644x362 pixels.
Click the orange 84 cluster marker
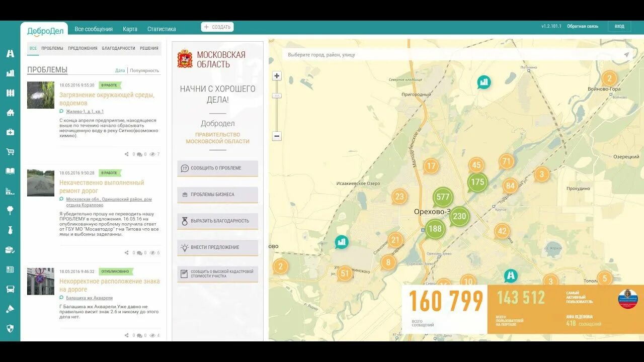pos(510,186)
